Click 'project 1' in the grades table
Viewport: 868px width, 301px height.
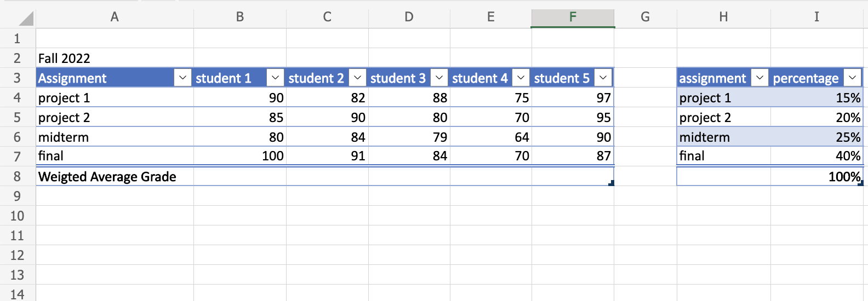pyautogui.click(x=115, y=97)
